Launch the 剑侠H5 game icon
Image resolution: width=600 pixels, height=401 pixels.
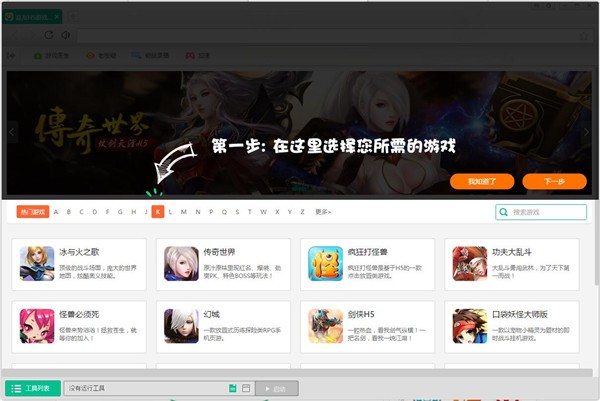pyautogui.click(x=326, y=326)
